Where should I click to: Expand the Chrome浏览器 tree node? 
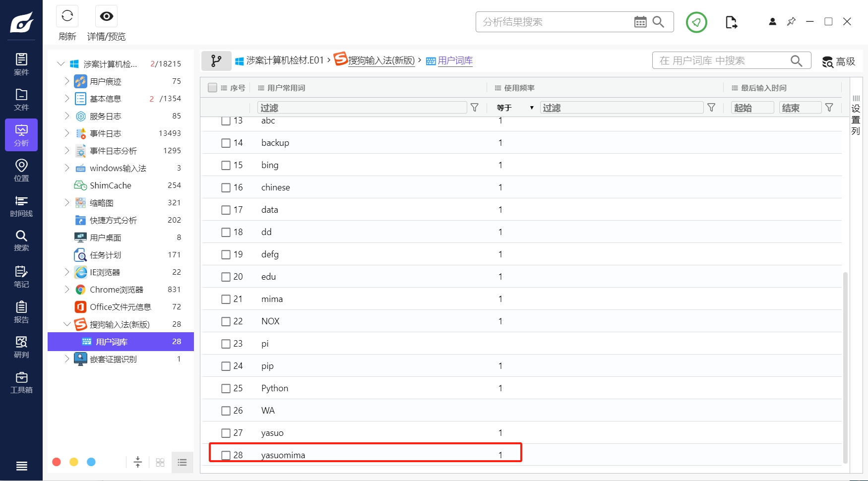[67, 289]
